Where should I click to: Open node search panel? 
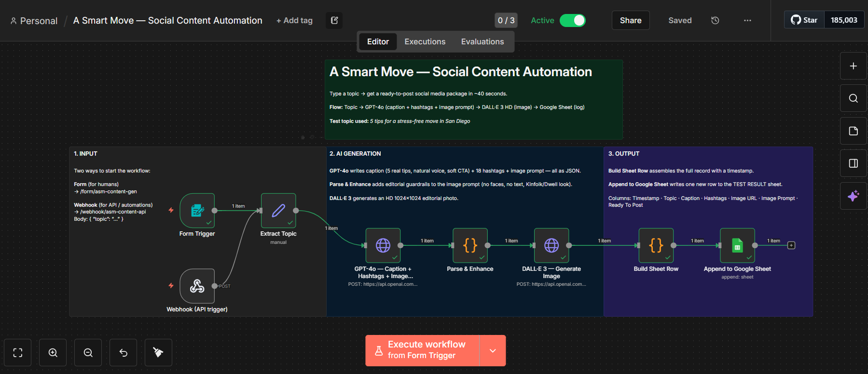[x=853, y=98]
